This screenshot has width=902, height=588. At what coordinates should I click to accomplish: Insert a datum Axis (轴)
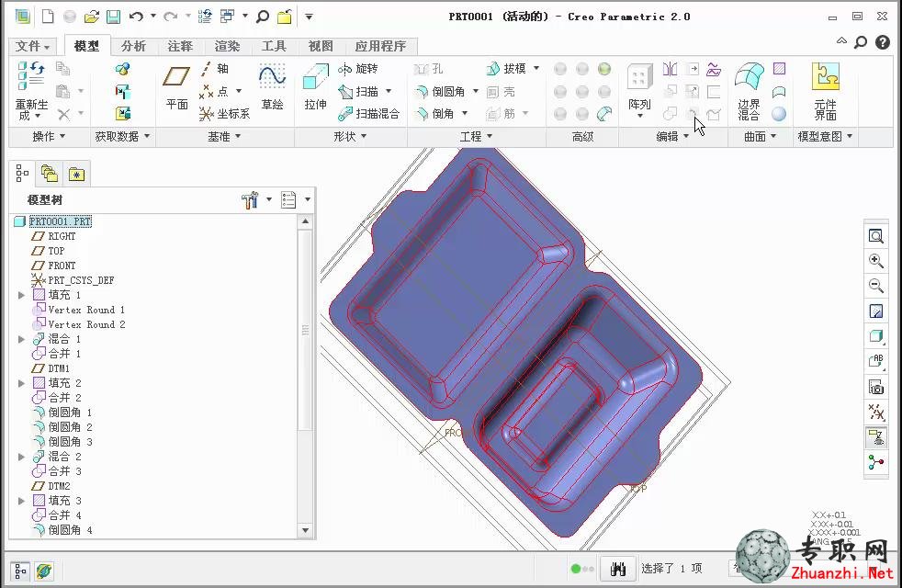(x=215, y=69)
